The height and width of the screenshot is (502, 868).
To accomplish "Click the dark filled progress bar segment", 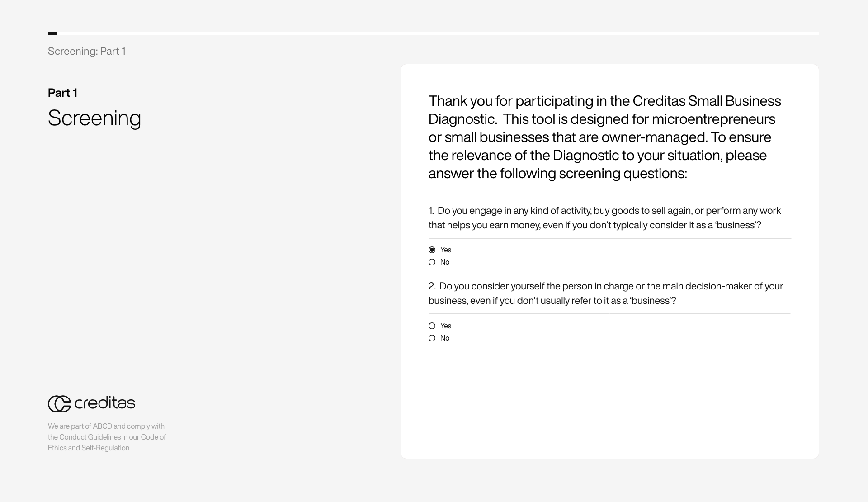I will (x=52, y=33).
